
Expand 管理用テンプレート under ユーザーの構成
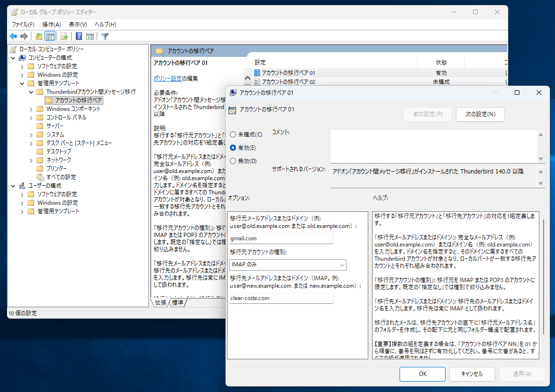coord(22,211)
